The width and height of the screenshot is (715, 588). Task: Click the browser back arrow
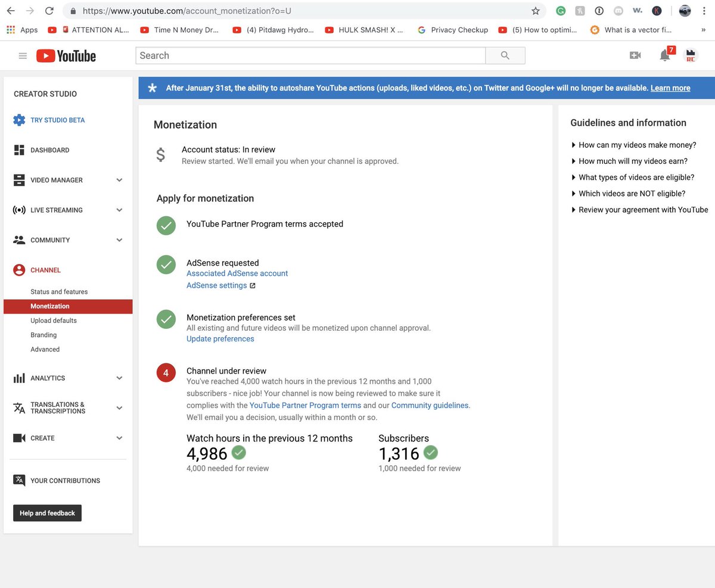pyautogui.click(x=11, y=11)
